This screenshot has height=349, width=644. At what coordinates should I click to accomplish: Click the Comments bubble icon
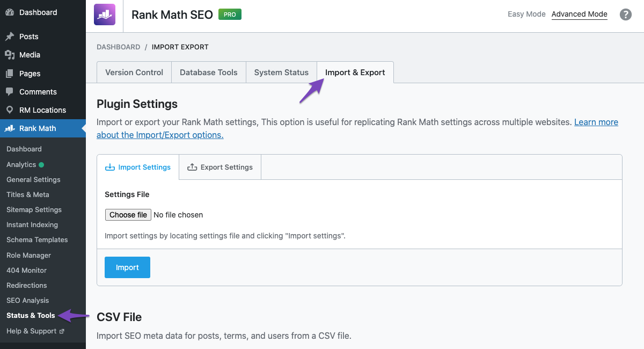pos(10,92)
